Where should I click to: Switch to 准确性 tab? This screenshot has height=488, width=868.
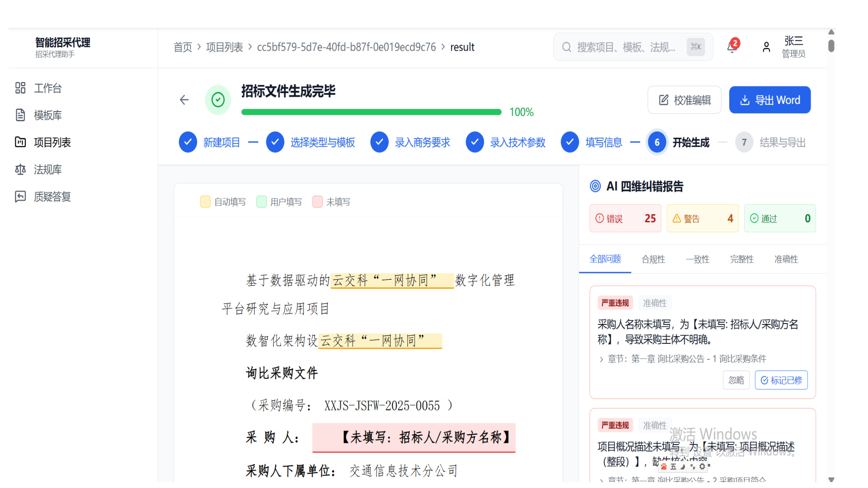click(786, 259)
